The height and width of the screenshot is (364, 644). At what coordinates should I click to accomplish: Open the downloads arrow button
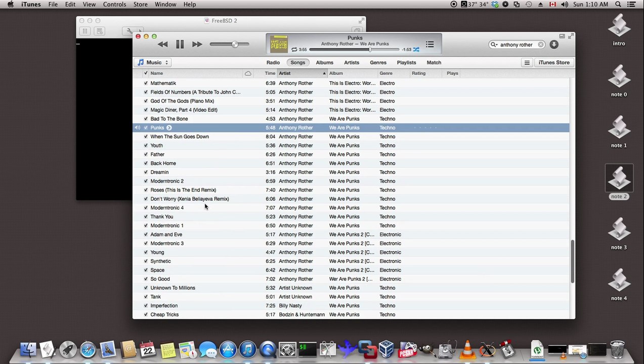point(554,44)
